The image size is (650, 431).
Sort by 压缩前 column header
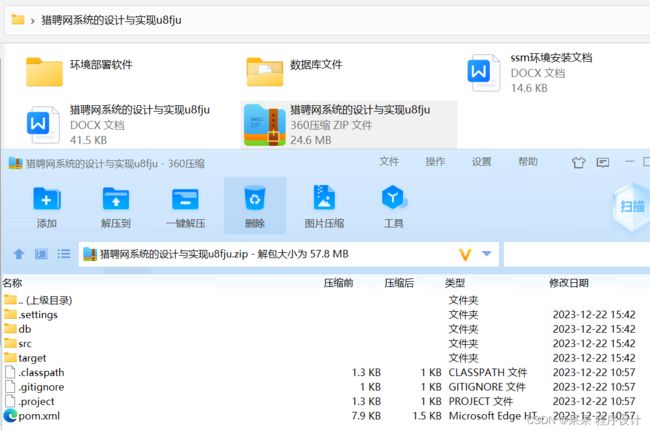pyautogui.click(x=338, y=283)
